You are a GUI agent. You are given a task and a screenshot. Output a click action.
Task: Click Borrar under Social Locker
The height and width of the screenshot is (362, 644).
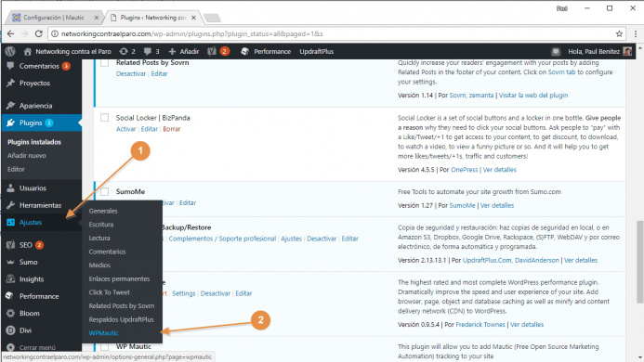pyautogui.click(x=172, y=129)
